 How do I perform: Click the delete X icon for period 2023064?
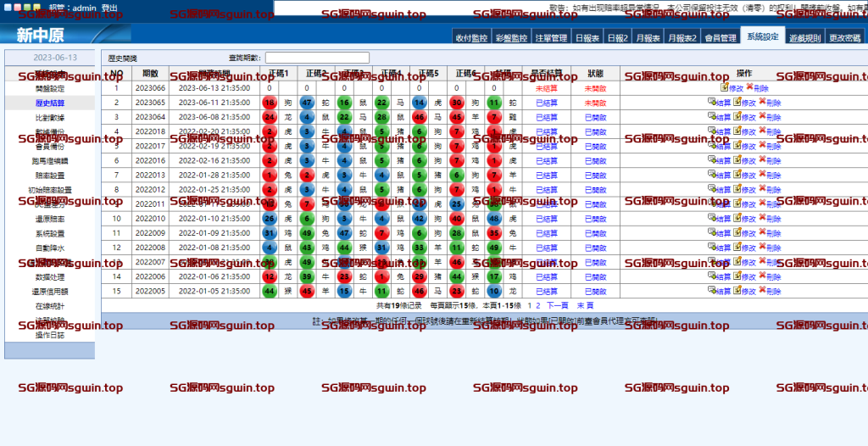pyautogui.click(x=762, y=116)
